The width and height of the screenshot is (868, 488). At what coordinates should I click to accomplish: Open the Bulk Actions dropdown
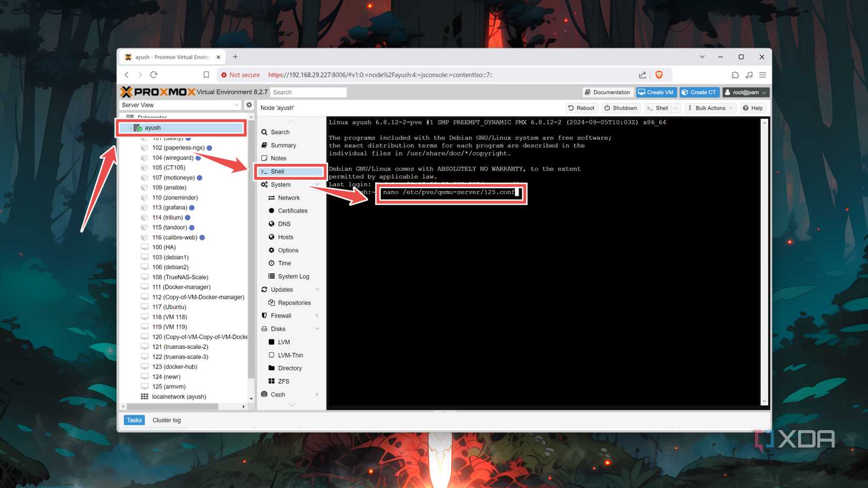point(710,108)
